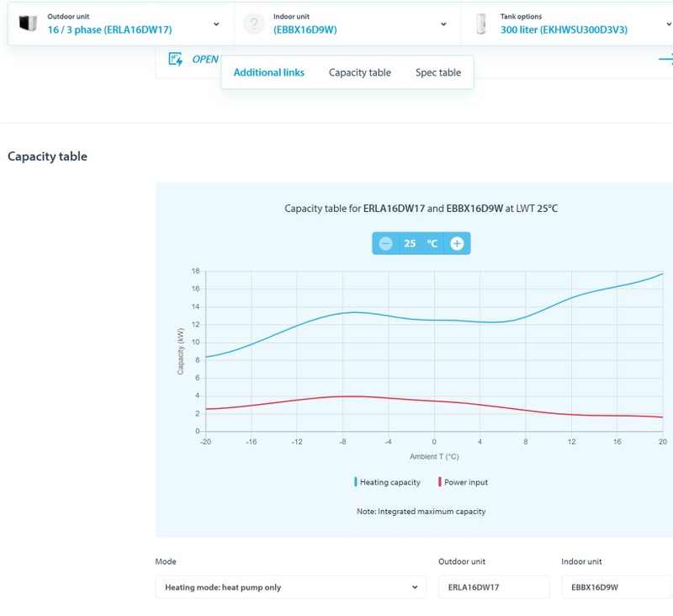Toggle Power input legend series
This screenshot has width=673, height=616.
tap(463, 482)
